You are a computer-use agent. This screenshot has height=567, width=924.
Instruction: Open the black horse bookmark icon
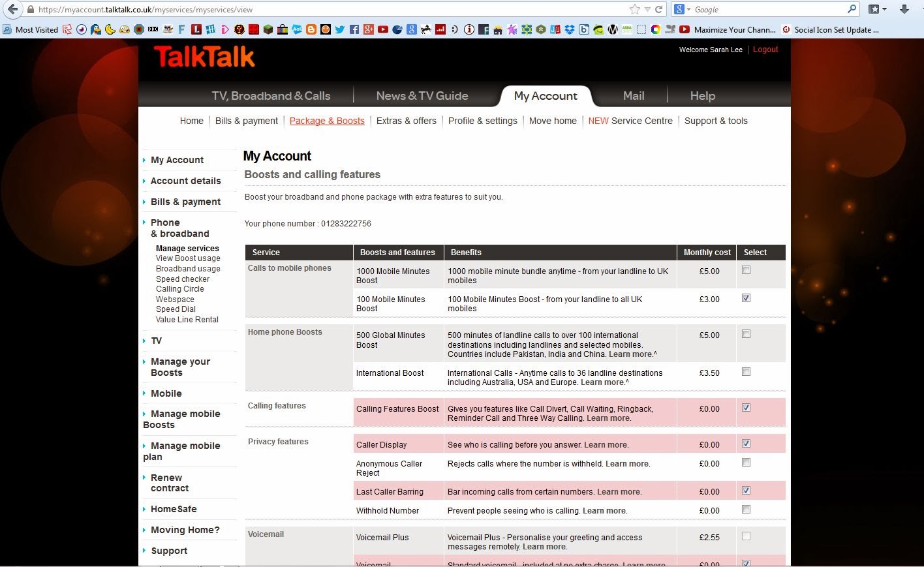click(x=425, y=29)
